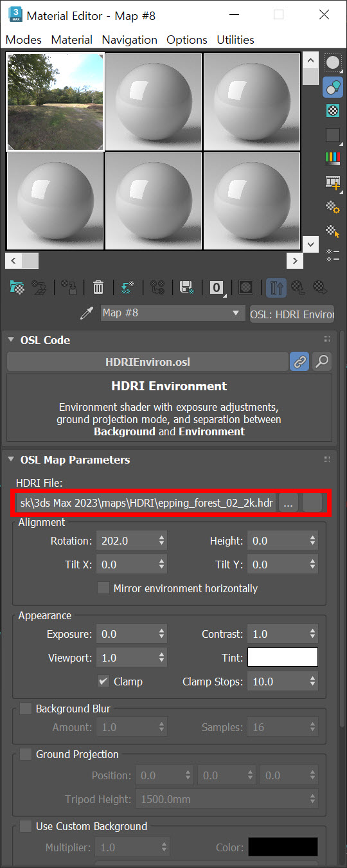This screenshot has height=868, width=347.
Task: Click the HDRI File path field
Action: click(x=147, y=503)
